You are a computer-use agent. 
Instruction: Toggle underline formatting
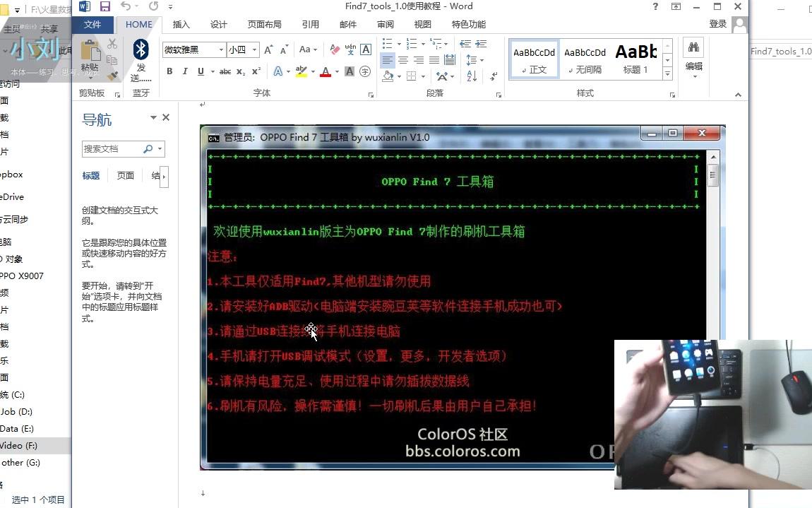point(201,71)
